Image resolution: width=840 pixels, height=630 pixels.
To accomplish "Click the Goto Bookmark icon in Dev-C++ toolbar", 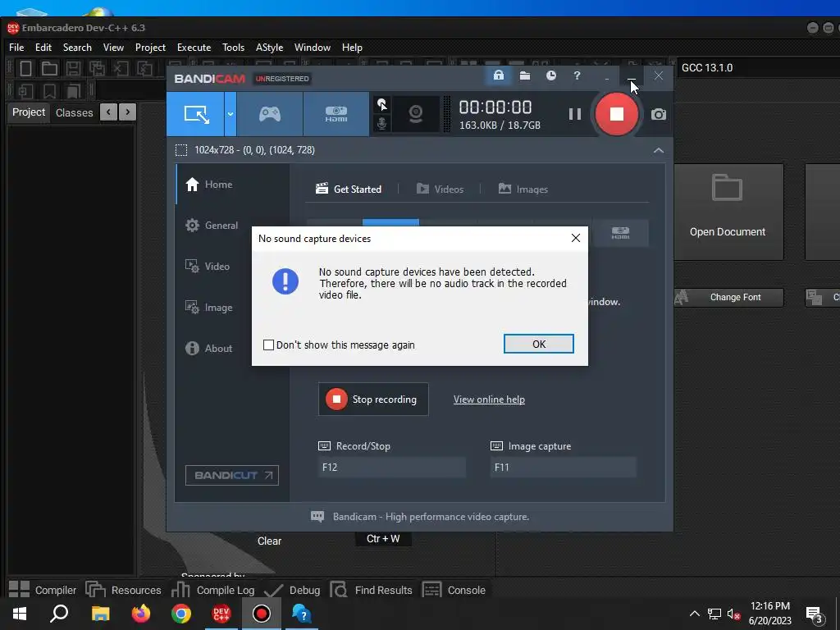I will pyautogui.click(x=73, y=91).
